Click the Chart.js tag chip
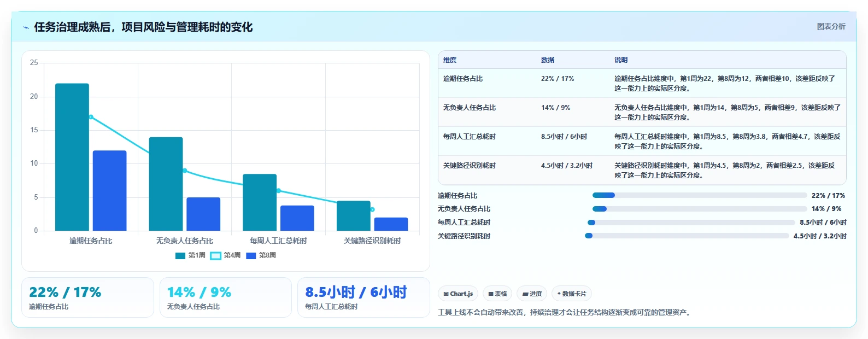 458,294
